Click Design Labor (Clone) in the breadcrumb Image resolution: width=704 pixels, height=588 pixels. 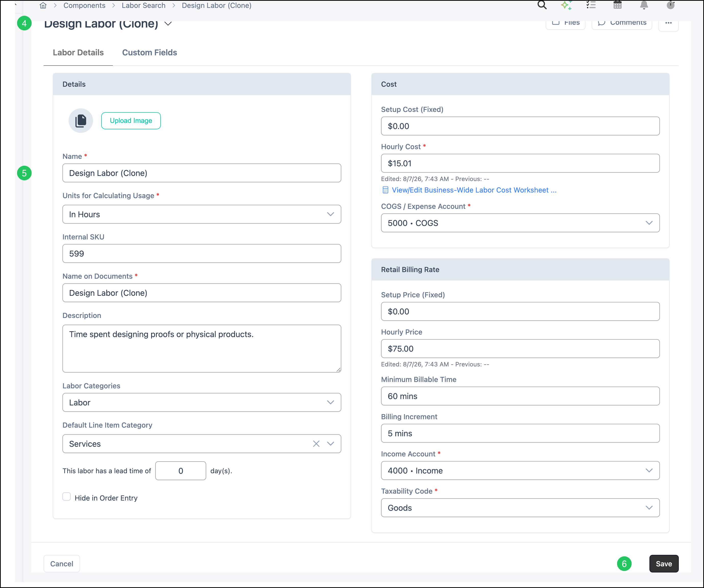pyautogui.click(x=217, y=5)
